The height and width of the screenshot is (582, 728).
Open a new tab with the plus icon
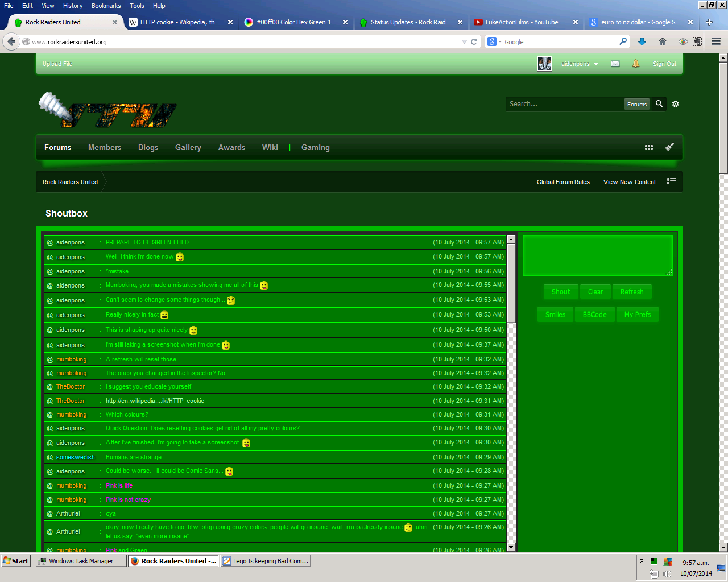coord(709,22)
